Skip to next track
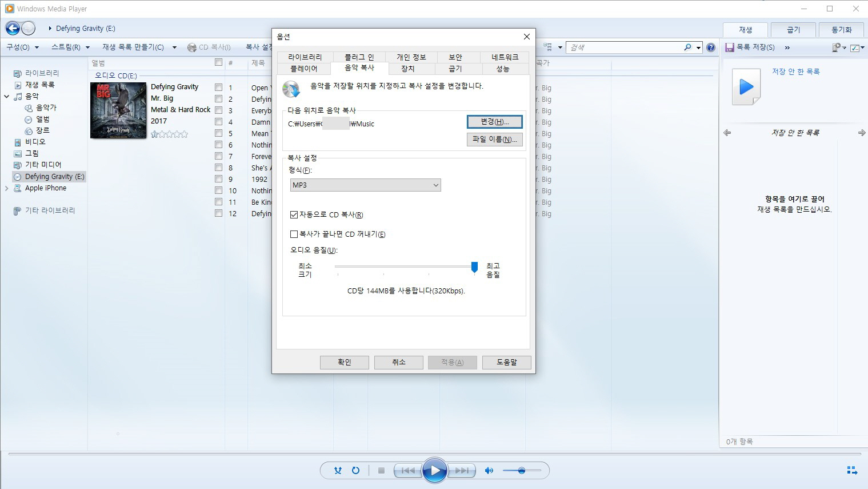868x489 pixels. click(x=462, y=471)
